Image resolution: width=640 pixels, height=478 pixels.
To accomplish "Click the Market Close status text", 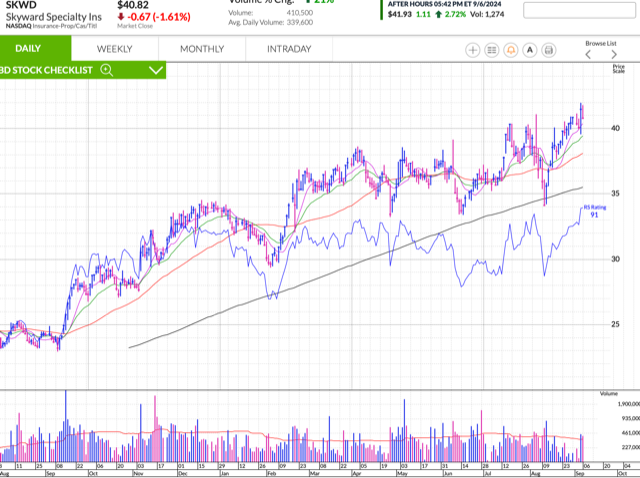I will tap(135, 26).
